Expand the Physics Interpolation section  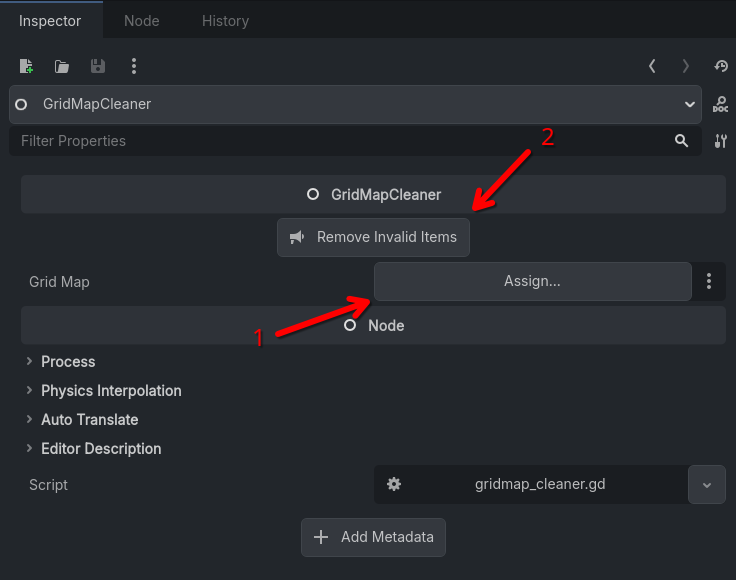click(111, 391)
